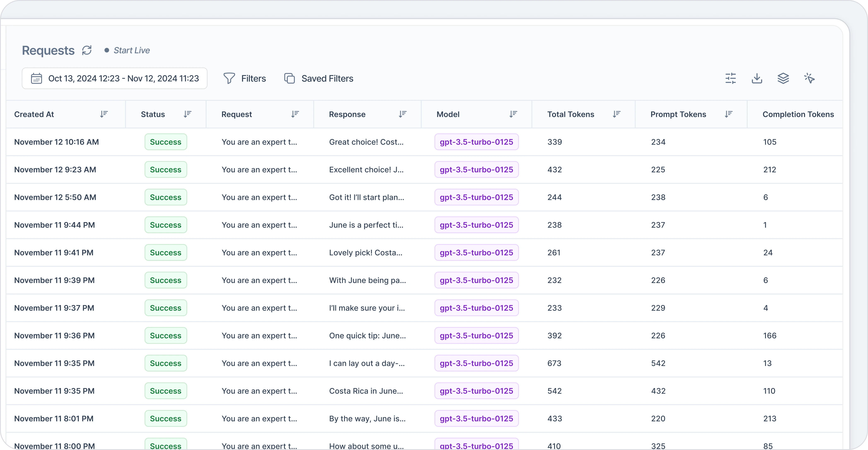Open Saved Filters
Image resolution: width=868 pixels, height=450 pixels.
point(319,78)
